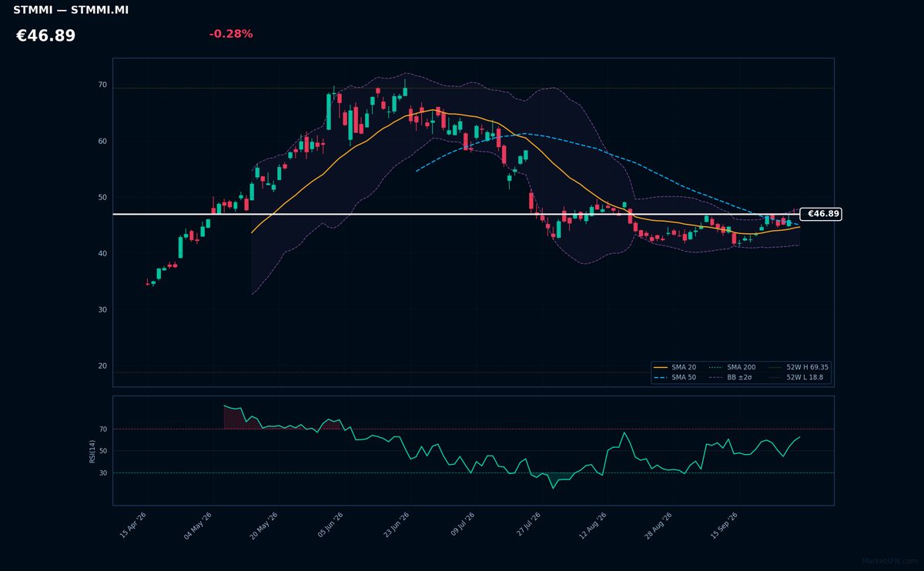Click the 52W H 69.35 legend entry
This screenshot has width=924, height=571.
[798, 368]
